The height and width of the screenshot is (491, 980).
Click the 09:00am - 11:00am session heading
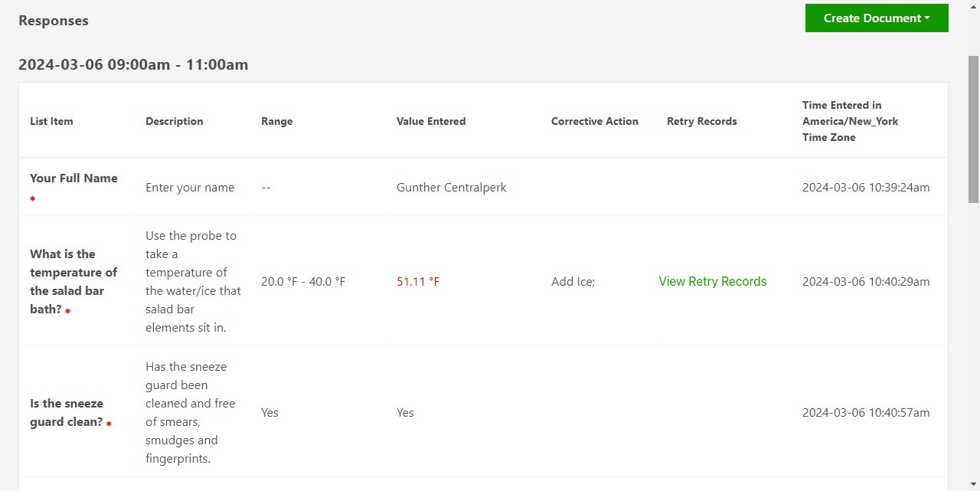pos(133,64)
